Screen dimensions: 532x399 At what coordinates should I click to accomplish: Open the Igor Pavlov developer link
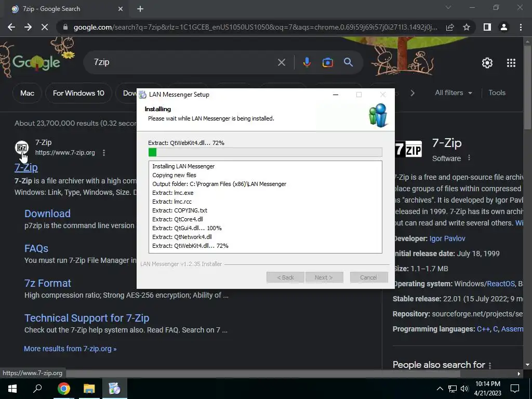click(447, 238)
